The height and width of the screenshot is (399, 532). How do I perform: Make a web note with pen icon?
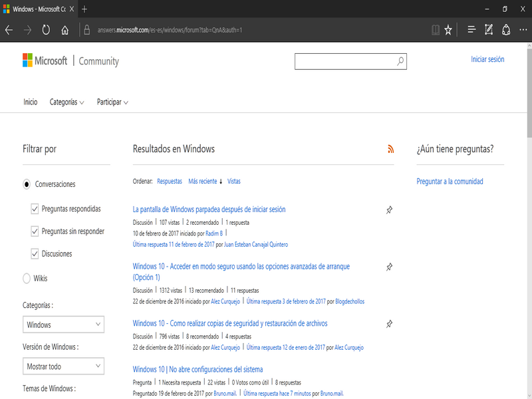point(489,30)
